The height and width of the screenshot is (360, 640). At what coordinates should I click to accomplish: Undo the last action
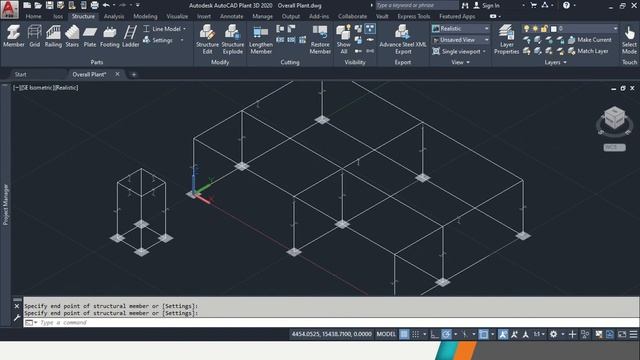tap(106, 5)
